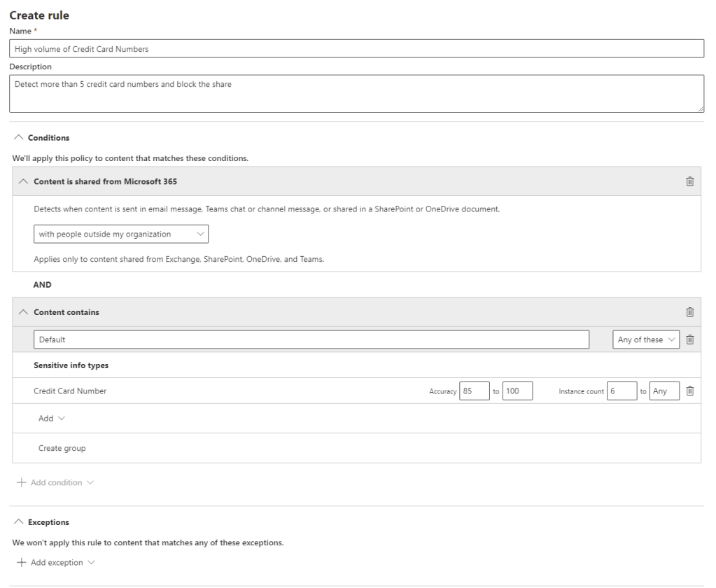Click the Instance count minimum field showing 6

[622, 391]
